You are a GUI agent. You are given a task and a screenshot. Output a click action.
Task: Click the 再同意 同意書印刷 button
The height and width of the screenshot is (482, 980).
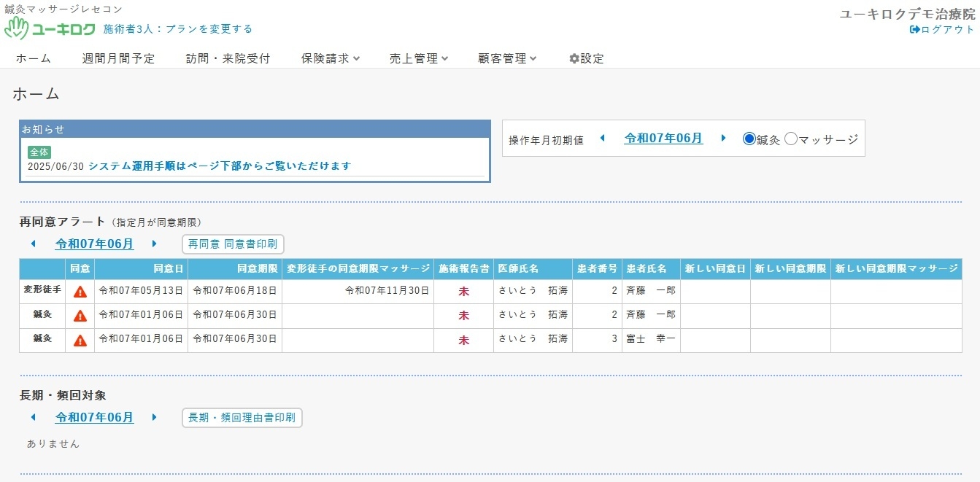pyautogui.click(x=233, y=244)
